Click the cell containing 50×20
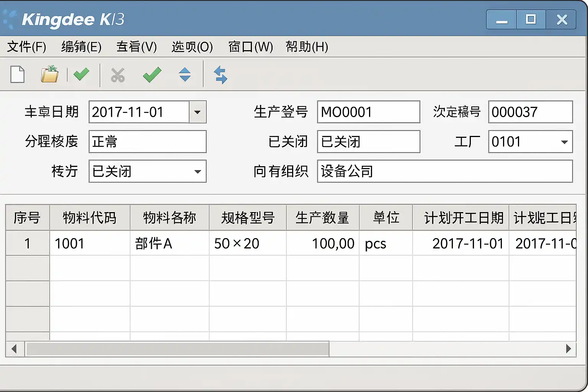 pyautogui.click(x=248, y=243)
